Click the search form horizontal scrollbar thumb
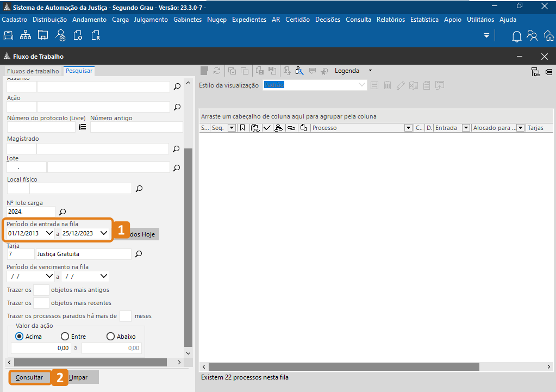Screen dimensions: 556x392 pos(90,362)
